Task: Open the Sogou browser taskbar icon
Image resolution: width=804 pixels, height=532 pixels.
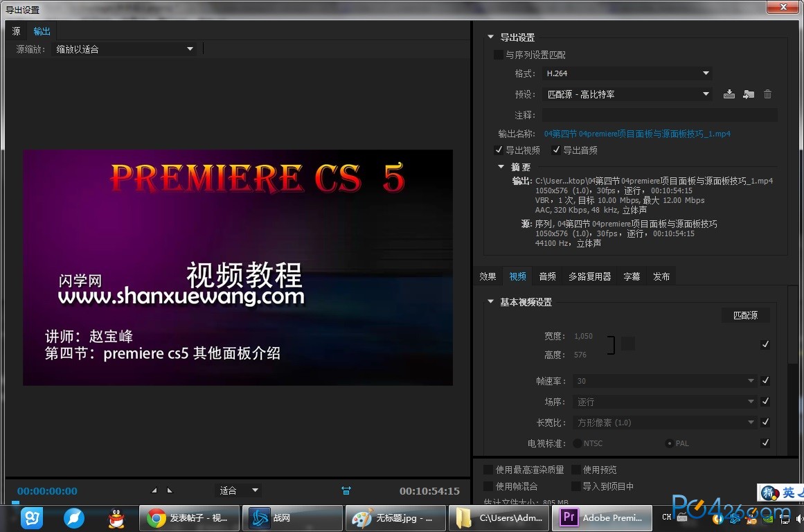Action: [74, 518]
